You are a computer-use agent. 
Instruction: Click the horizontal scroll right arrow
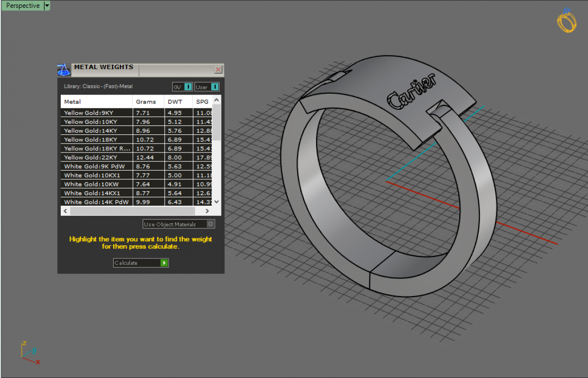click(207, 211)
